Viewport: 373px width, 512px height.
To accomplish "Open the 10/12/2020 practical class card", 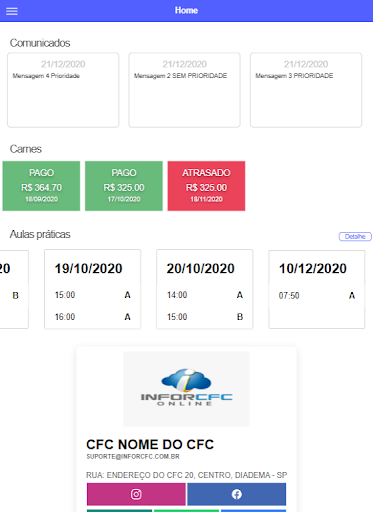I will (317, 289).
